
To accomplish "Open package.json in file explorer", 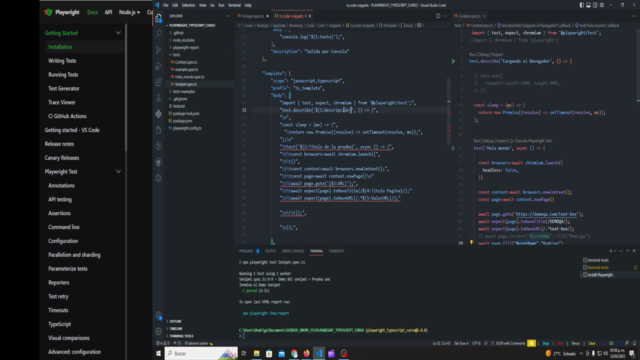I will tap(182, 121).
